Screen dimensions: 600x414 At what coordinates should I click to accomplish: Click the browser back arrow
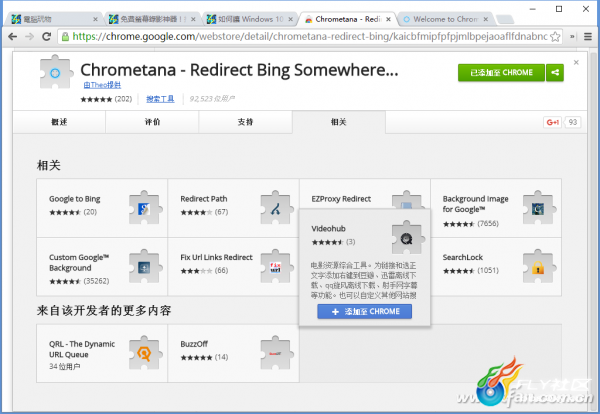point(13,37)
